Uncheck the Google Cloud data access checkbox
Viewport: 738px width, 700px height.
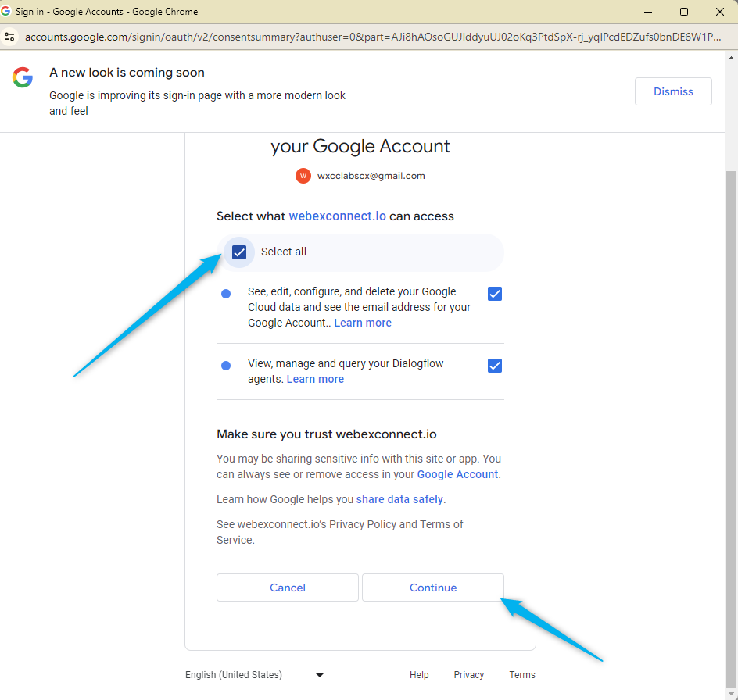495,294
